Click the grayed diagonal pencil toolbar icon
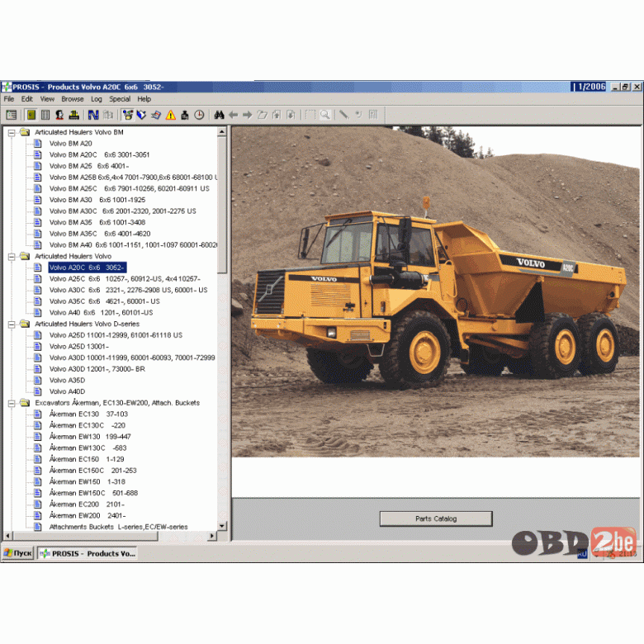Viewport: 644px width, 644px height. [x=344, y=115]
